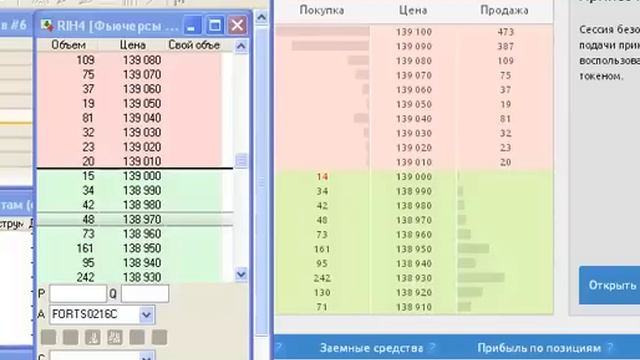The height and width of the screenshot is (360, 640).
Task: Click price 139 090 in web order book
Action: [x=413, y=47]
